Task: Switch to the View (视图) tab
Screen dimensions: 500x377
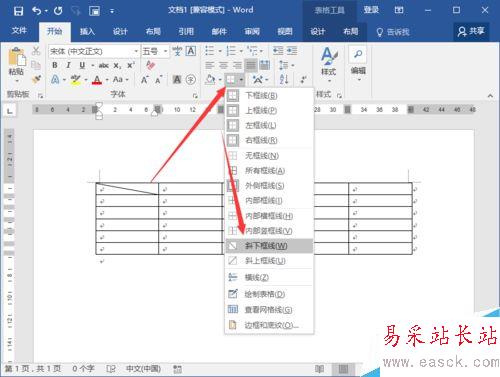Action: pos(285,32)
